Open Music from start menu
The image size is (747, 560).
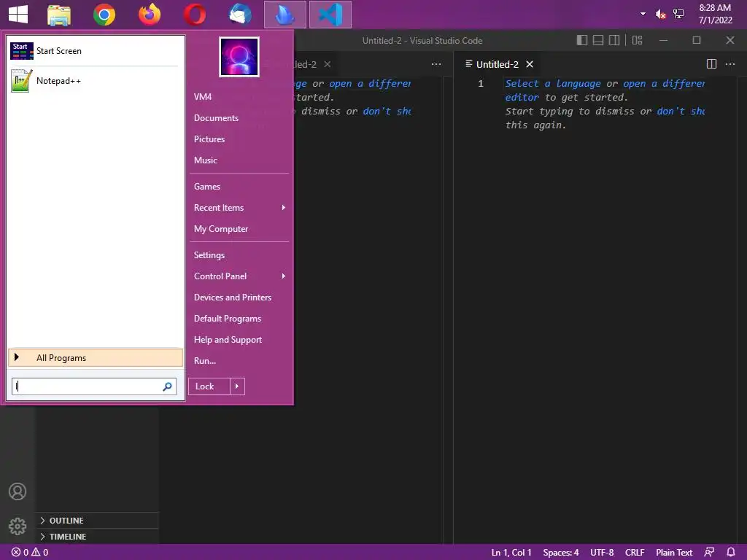click(205, 160)
